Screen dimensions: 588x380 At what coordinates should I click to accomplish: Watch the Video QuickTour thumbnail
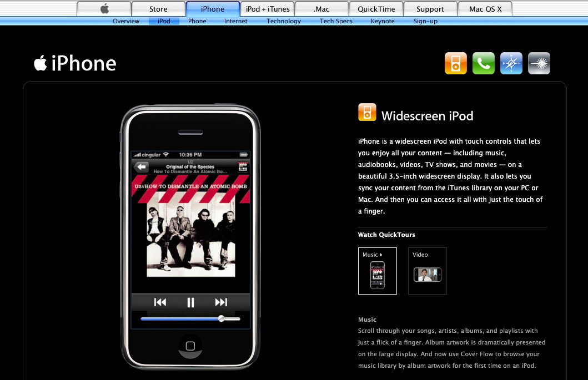[x=428, y=271]
